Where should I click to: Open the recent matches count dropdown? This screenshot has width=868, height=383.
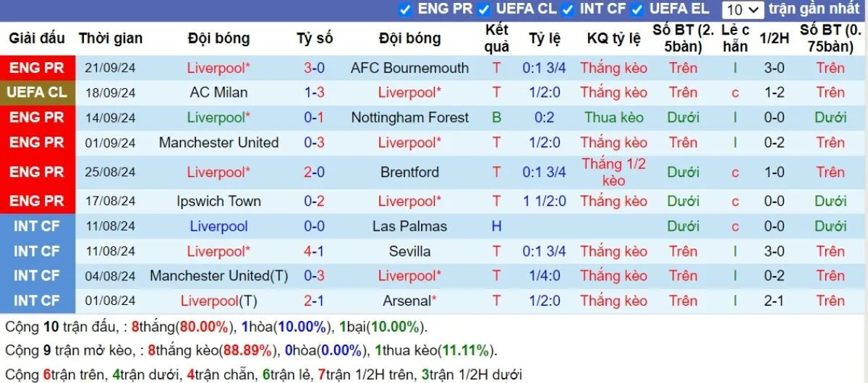coord(742,9)
